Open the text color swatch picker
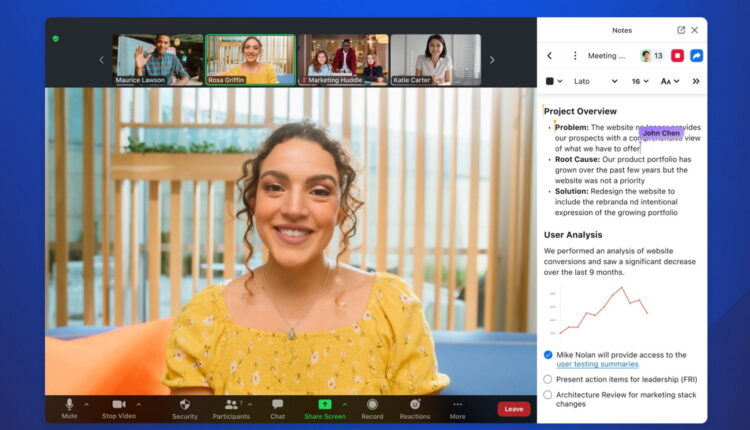 (553, 81)
